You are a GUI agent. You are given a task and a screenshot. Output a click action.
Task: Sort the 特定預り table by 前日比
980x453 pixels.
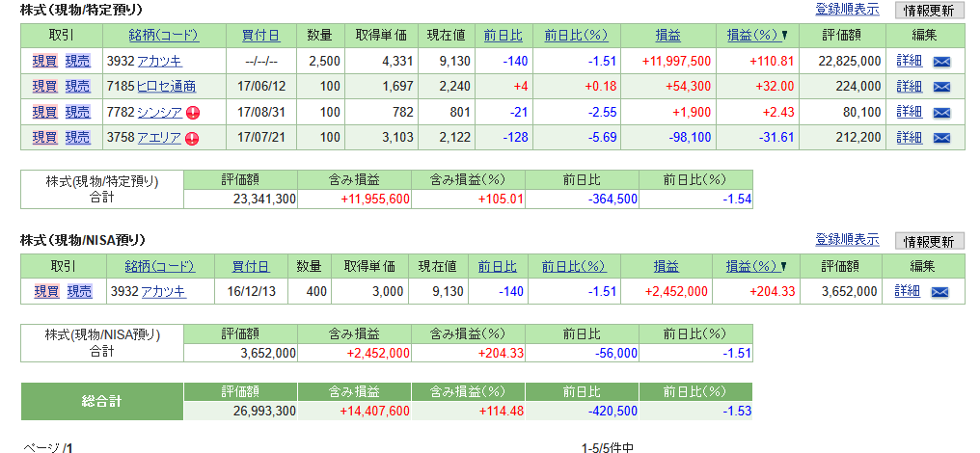pos(504,36)
